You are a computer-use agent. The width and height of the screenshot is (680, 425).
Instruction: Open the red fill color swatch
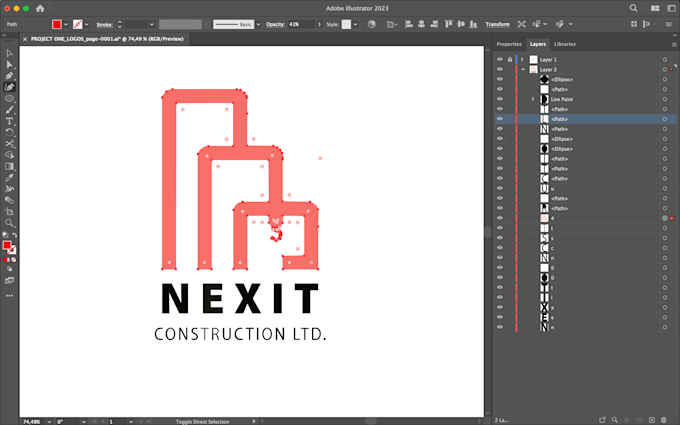(56, 24)
